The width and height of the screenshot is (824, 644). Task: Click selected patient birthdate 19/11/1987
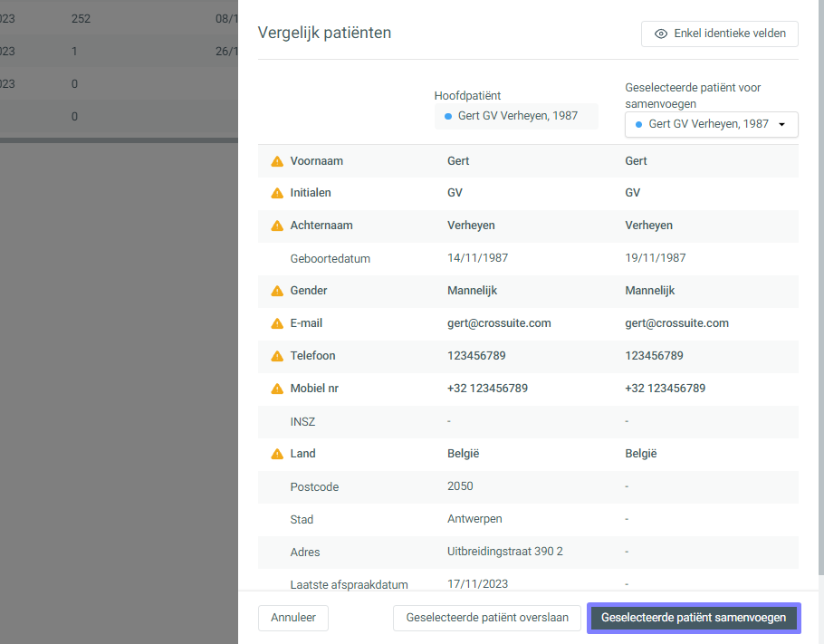click(656, 257)
